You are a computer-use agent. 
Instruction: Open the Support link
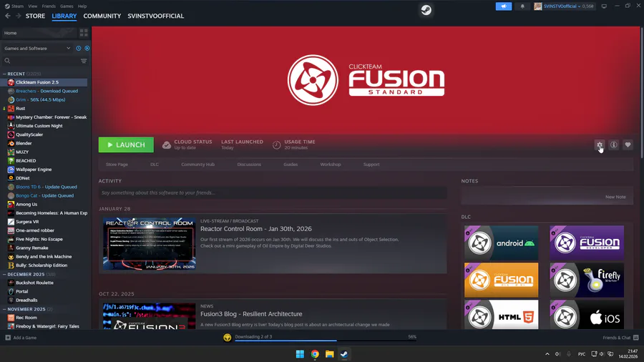[x=371, y=164]
